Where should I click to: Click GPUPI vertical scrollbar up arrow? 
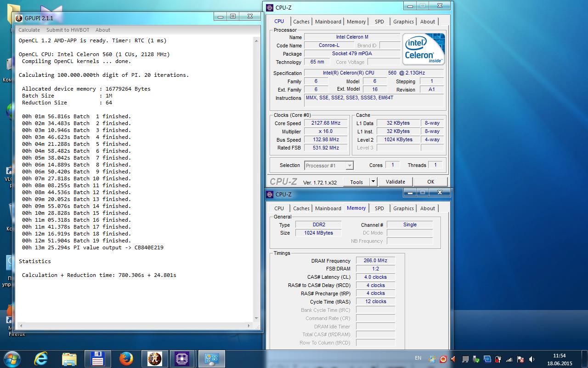click(x=257, y=40)
